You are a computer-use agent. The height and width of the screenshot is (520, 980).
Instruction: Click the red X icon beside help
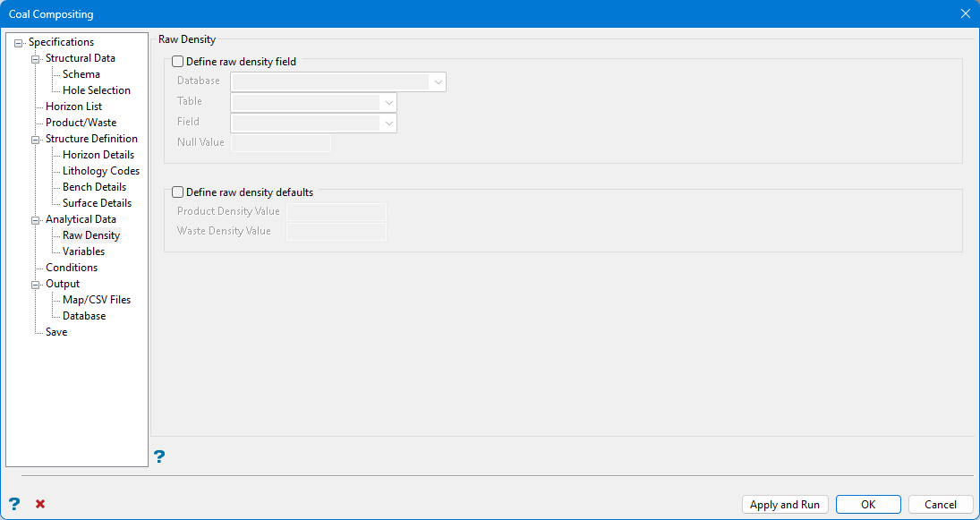coord(40,504)
